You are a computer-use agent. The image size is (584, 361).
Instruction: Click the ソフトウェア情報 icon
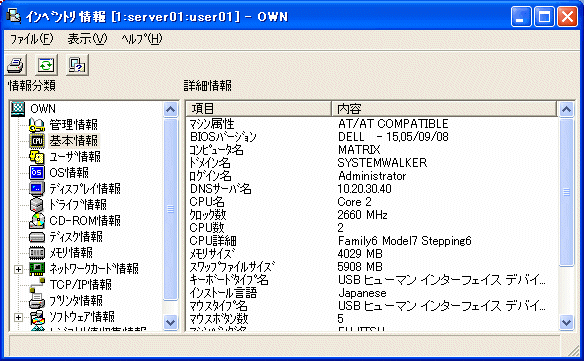pos(37,317)
